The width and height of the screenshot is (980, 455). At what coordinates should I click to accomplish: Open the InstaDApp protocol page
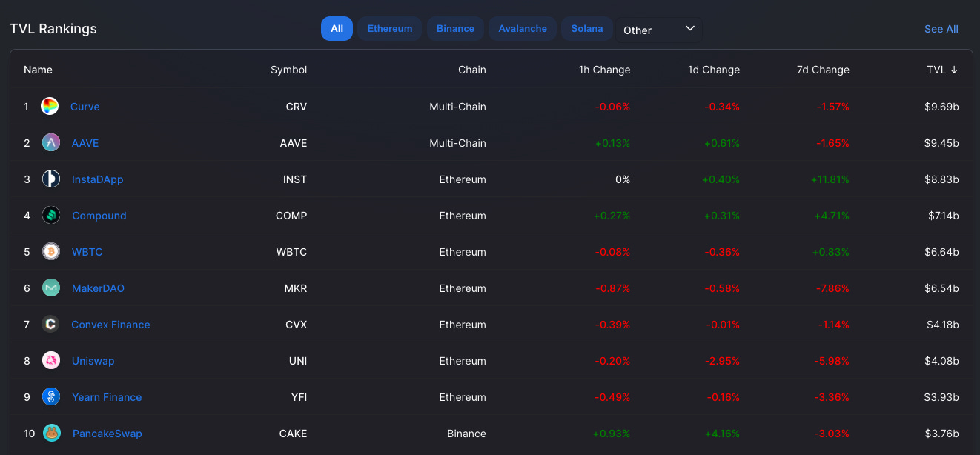pos(97,179)
